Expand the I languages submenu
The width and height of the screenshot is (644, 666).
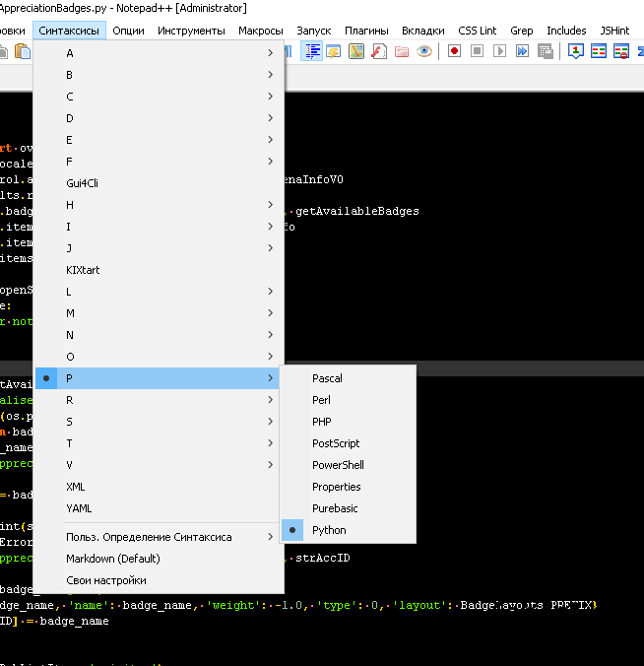click(x=158, y=227)
